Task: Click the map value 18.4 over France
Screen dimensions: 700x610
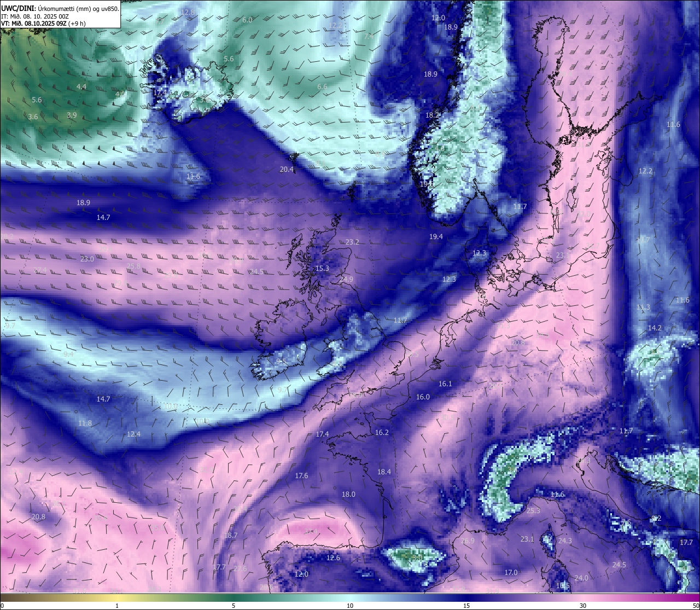Action: click(384, 472)
